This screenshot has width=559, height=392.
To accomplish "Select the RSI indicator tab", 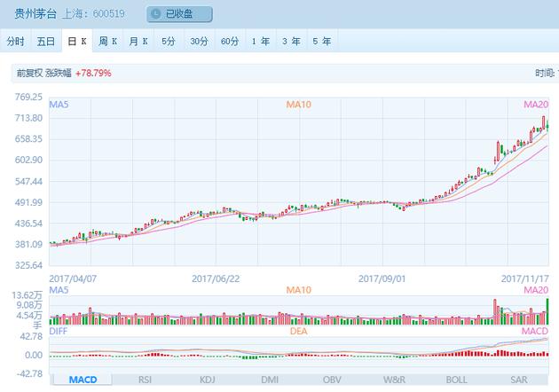I will click(145, 380).
